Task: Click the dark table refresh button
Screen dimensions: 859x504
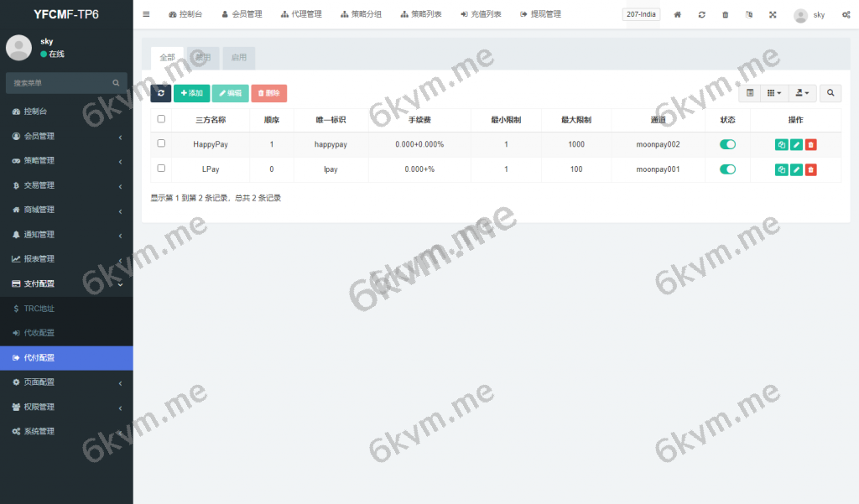Action: [x=161, y=93]
